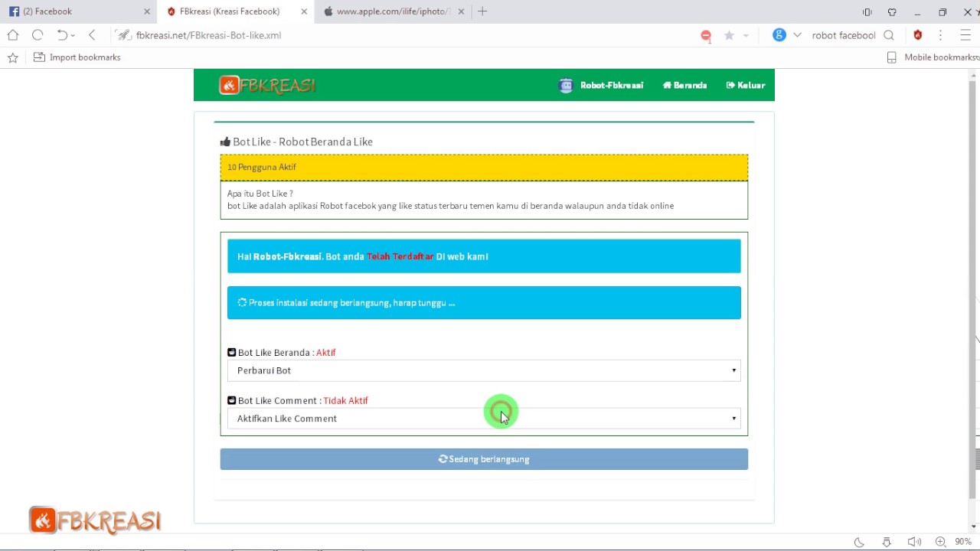
Task: Click the 90% zoom level
Action: tap(963, 542)
